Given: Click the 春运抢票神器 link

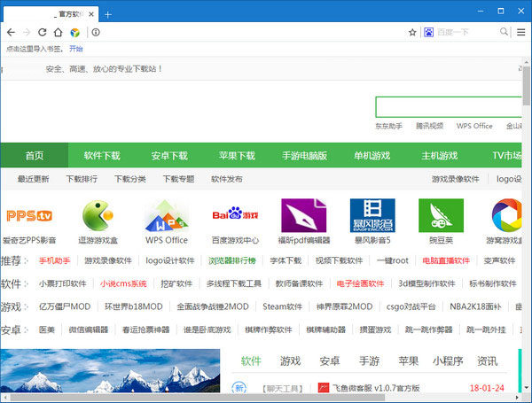Looking at the screenshot, I should click(x=145, y=329).
